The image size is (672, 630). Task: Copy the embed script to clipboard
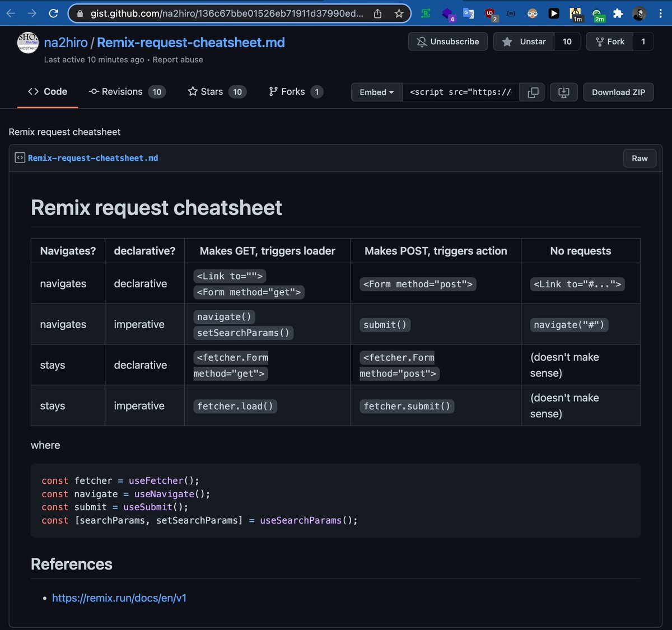pyautogui.click(x=533, y=92)
